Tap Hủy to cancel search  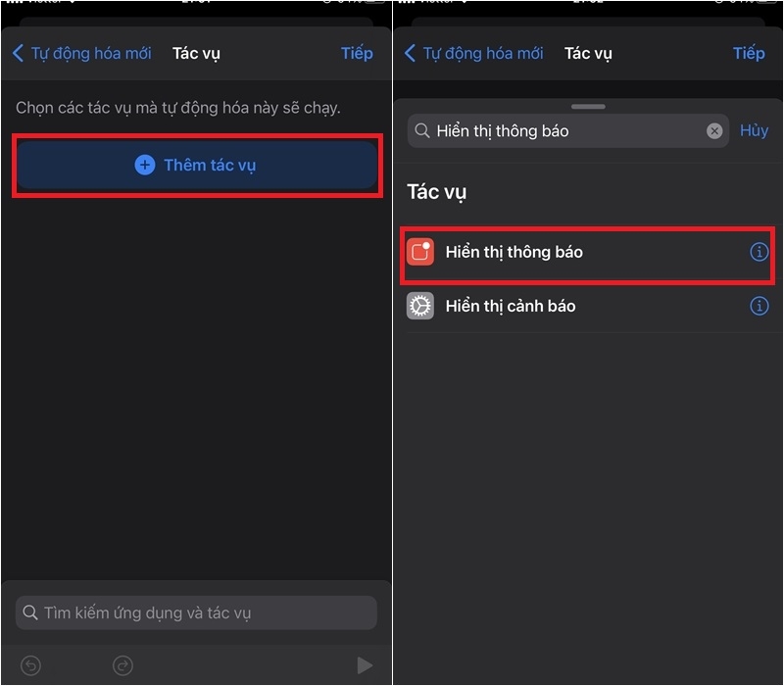(x=754, y=130)
